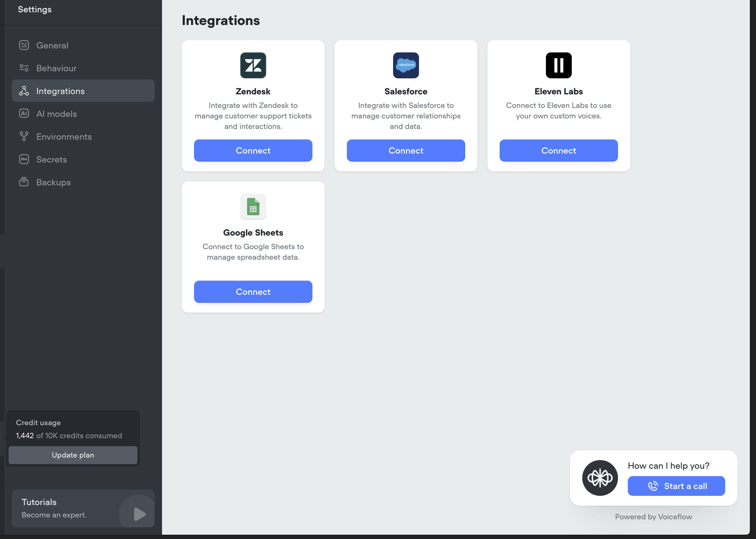The height and width of the screenshot is (539, 756).
Task: Click the Zendesk description text
Action: click(253, 116)
